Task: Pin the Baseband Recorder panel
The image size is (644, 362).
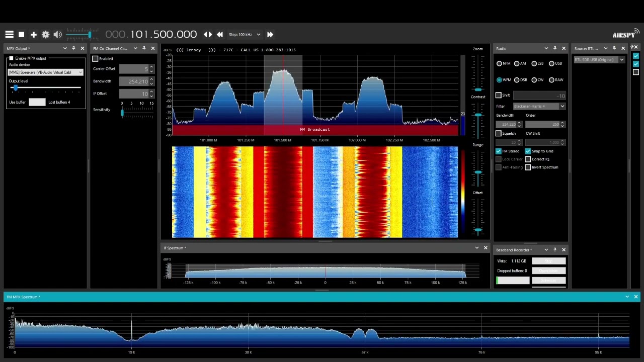Action: [555, 250]
